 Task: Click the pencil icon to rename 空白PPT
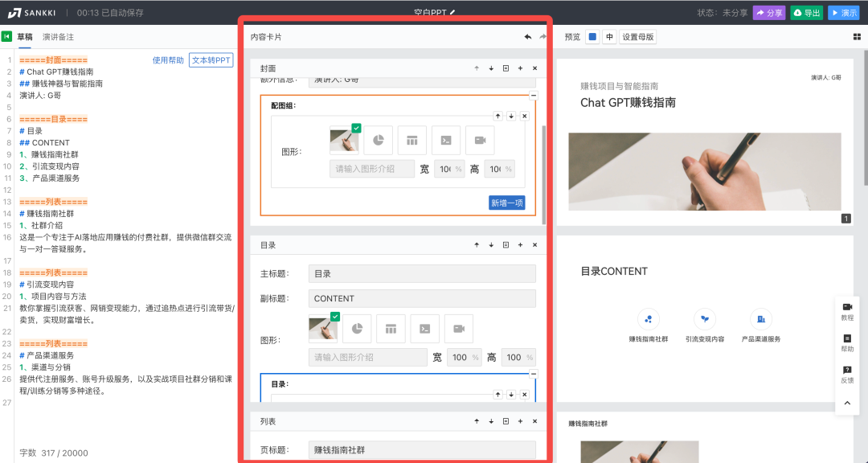point(452,11)
